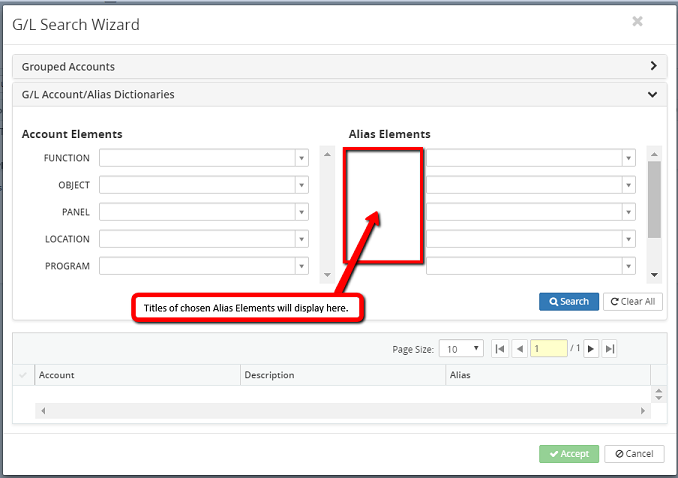
Task: Click the Clear All button
Action: click(632, 301)
